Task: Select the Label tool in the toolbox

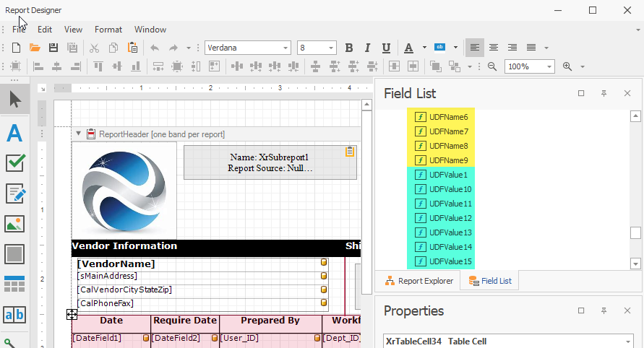Action: coord(14,133)
